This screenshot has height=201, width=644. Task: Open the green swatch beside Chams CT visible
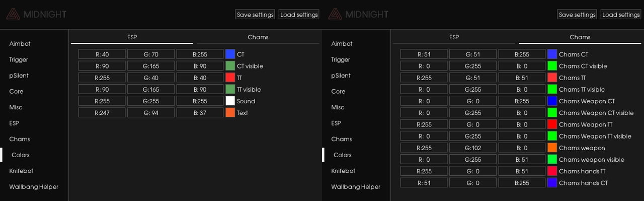click(552, 65)
